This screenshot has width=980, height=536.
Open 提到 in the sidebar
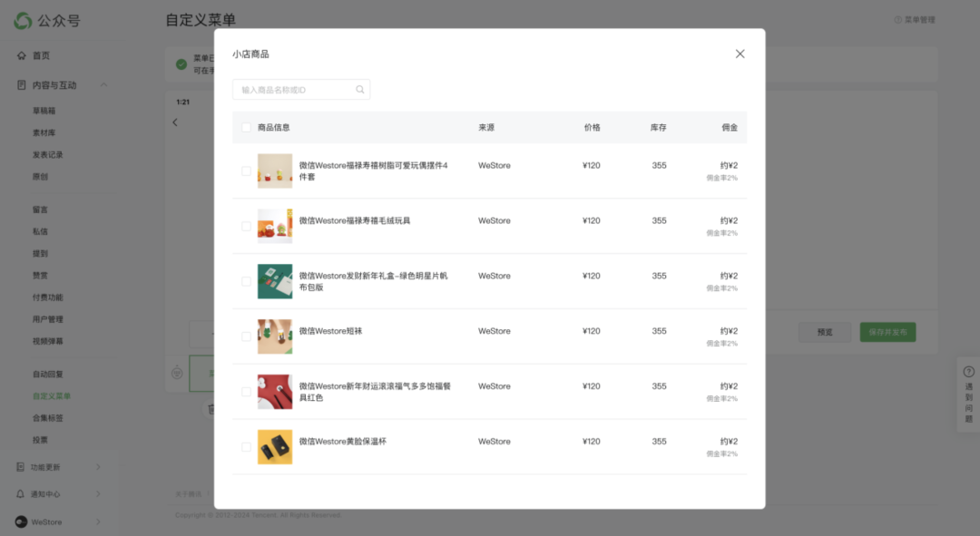tap(40, 253)
